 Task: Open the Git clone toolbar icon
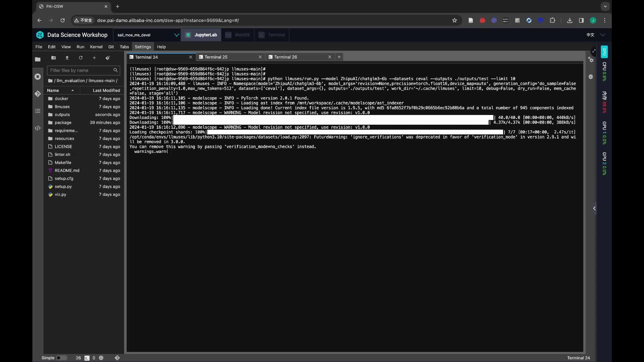pos(108,58)
